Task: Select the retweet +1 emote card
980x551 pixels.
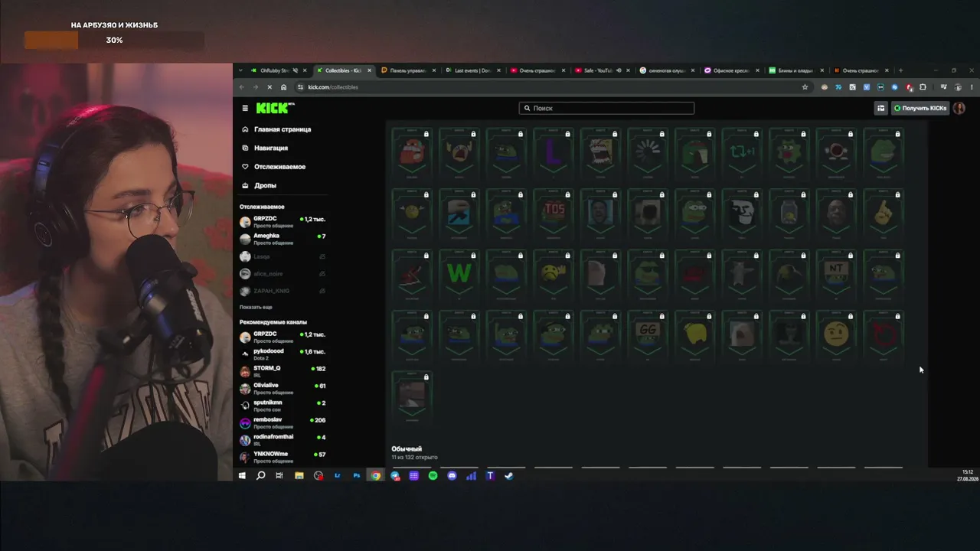Action: [742, 153]
